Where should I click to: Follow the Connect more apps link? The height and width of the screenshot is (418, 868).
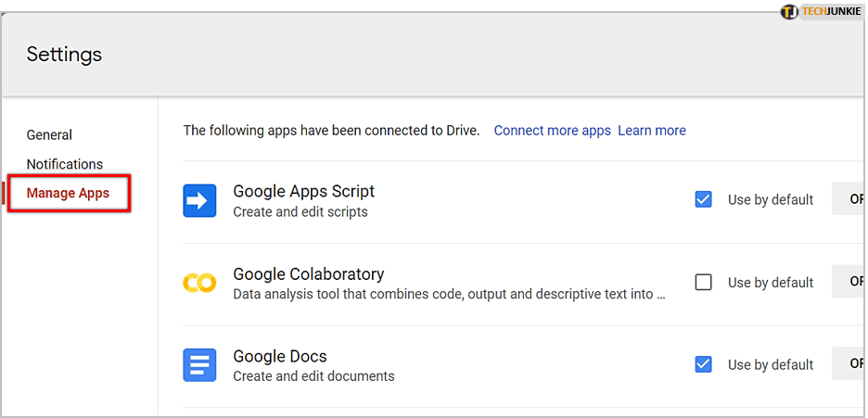(x=552, y=131)
